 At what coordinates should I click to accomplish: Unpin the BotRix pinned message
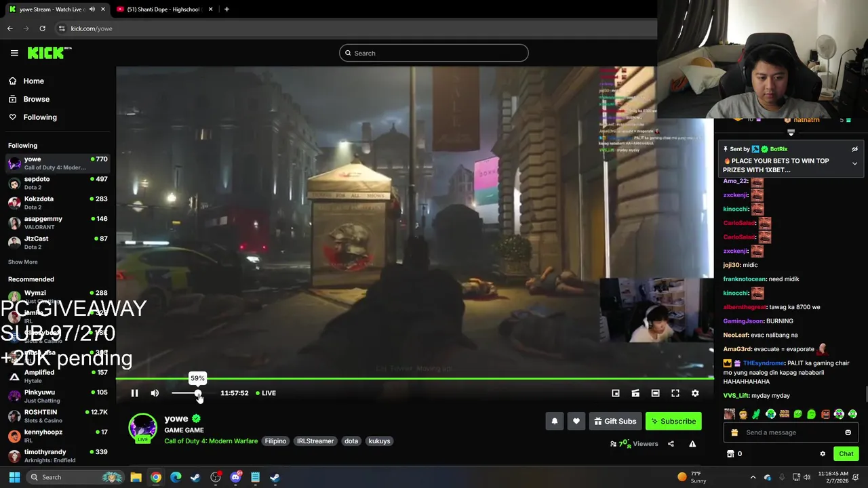pyautogui.click(x=854, y=149)
